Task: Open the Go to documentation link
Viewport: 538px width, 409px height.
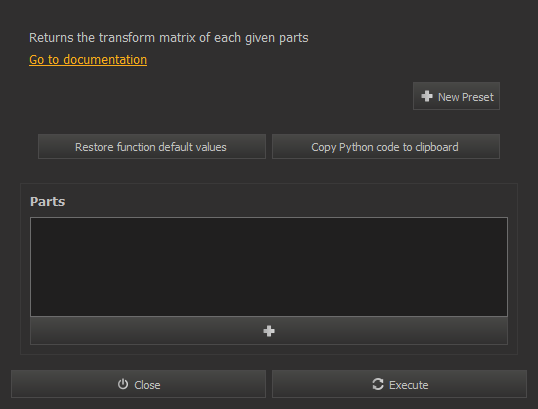Action: tap(88, 60)
